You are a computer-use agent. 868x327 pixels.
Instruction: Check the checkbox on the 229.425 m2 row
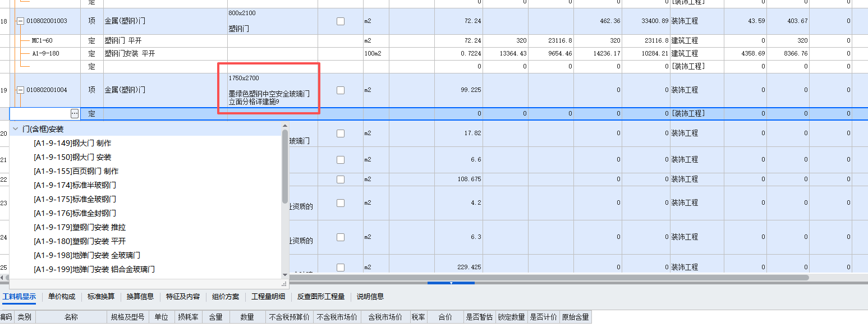tap(340, 267)
